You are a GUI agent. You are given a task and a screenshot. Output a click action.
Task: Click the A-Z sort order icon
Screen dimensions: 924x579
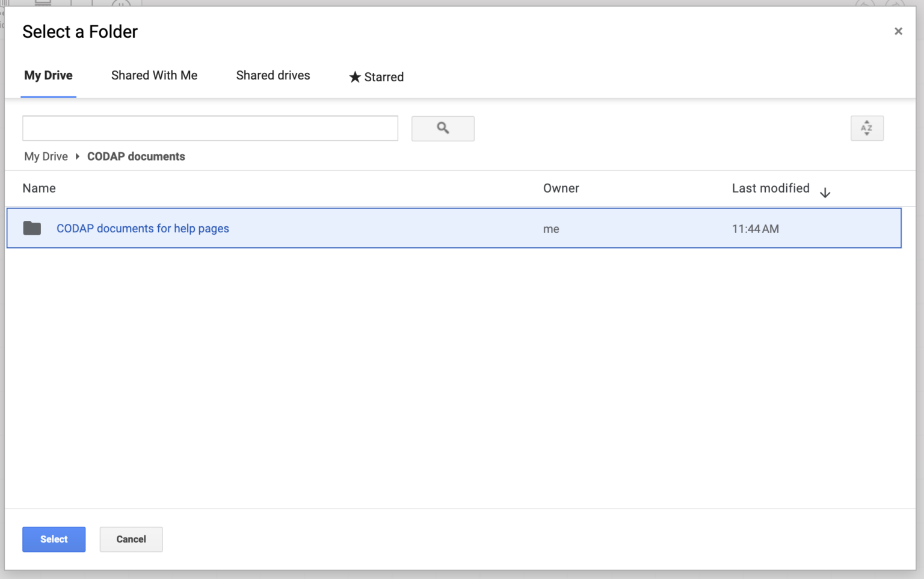click(x=866, y=128)
